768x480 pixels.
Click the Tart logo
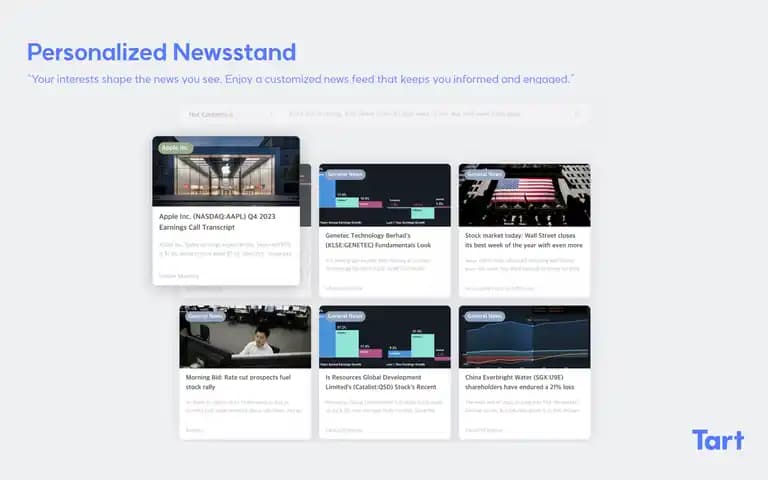[x=718, y=440]
